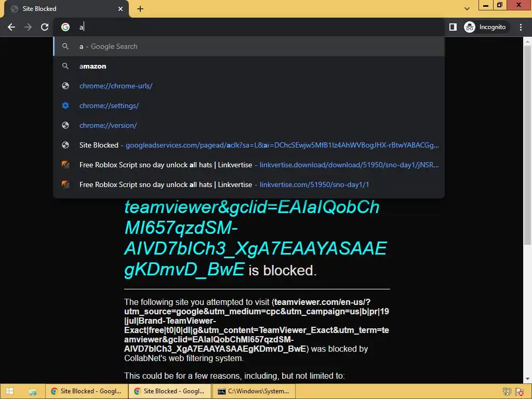
Task: Switch to the second Site Blocked Chrome taskbar window
Action: click(170, 391)
